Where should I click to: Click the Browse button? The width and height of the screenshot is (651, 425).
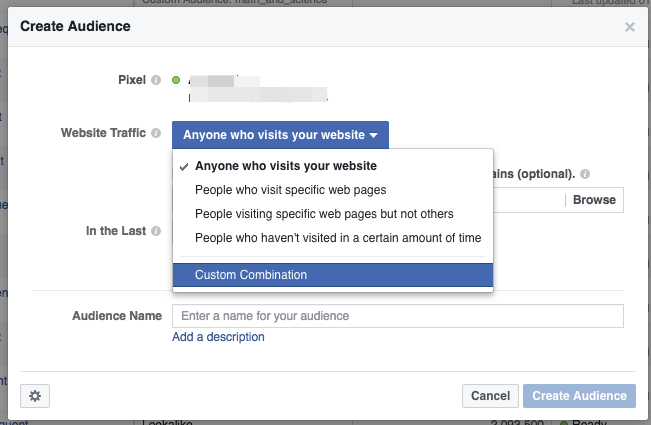[594, 200]
